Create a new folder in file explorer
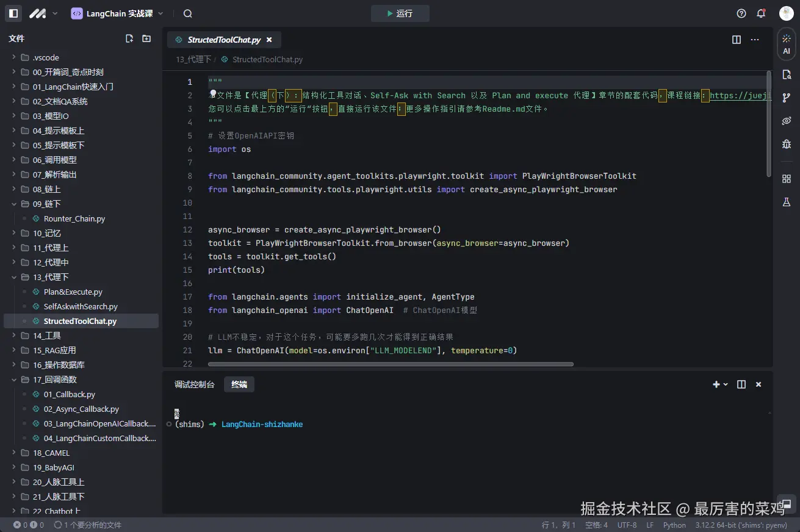Screen dimensions: 800x532 146,38
